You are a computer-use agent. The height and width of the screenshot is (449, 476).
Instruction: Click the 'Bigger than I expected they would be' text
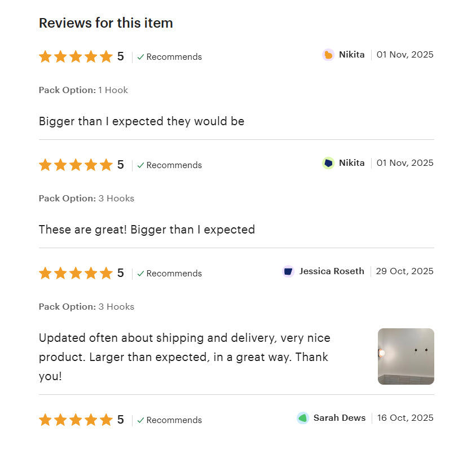tap(141, 121)
